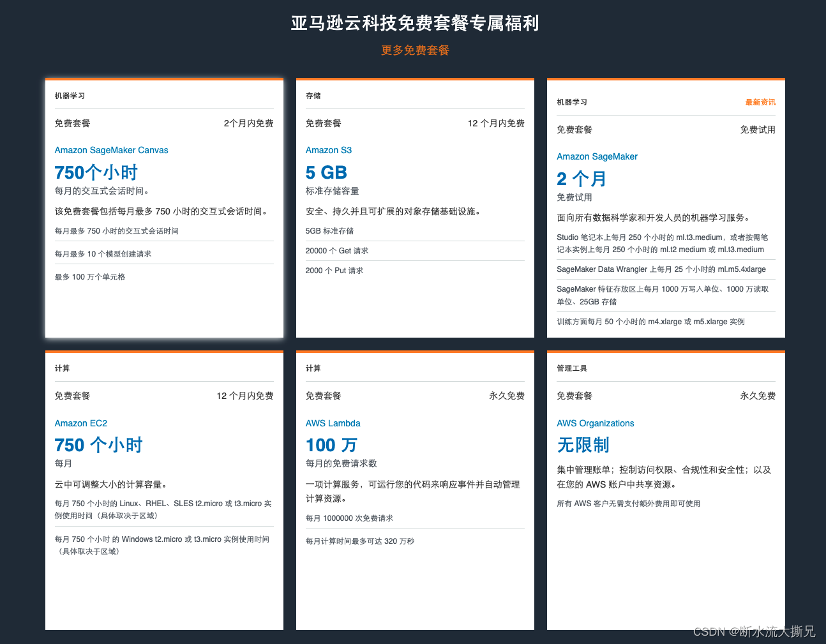Click 永久免费 in the Organizations card
This screenshot has height=644, width=826.
[758, 396]
